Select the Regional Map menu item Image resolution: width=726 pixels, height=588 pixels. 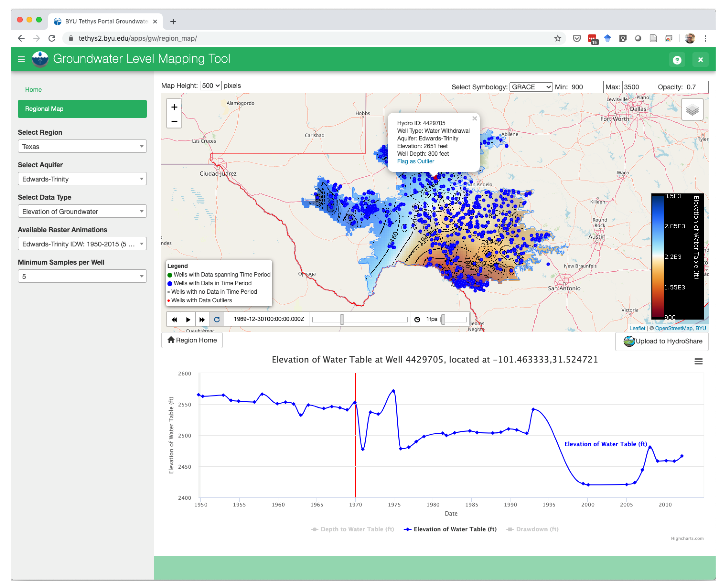82,109
